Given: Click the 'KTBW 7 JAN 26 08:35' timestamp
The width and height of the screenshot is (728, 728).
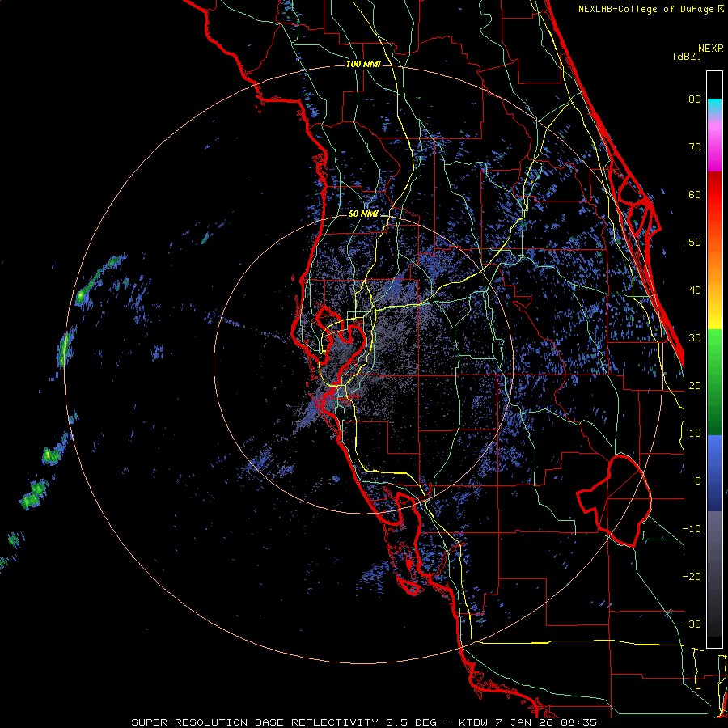Looking at the screenshot, I should (x=527, y=722).
